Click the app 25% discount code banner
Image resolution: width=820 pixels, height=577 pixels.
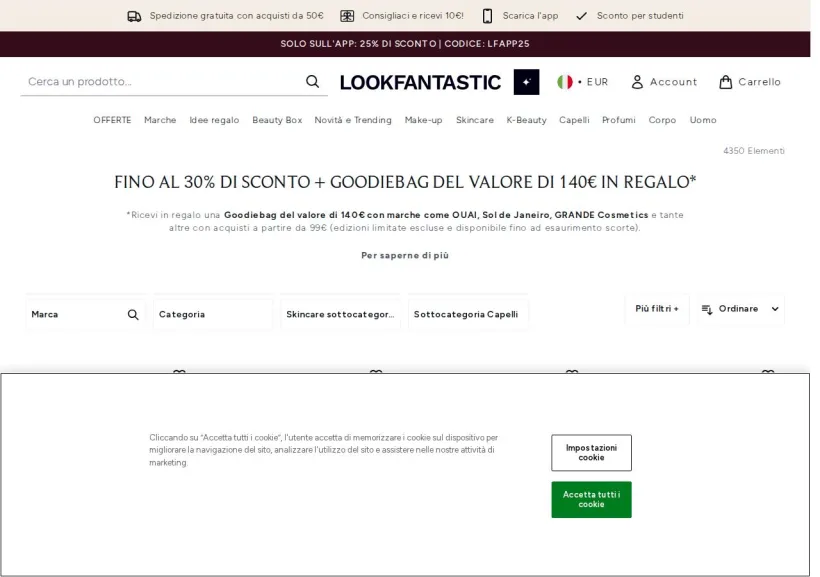click(405, 44)
